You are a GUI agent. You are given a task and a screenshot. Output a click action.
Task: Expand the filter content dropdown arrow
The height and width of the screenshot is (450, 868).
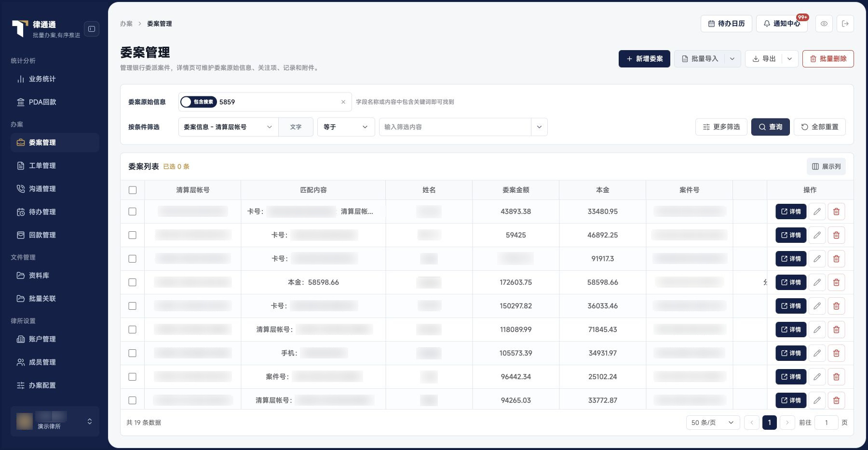(539, 127)
